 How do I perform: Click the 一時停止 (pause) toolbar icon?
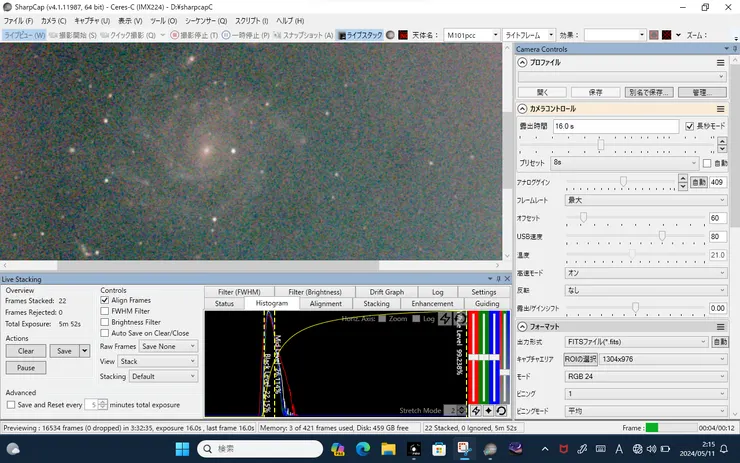(226, 35)
